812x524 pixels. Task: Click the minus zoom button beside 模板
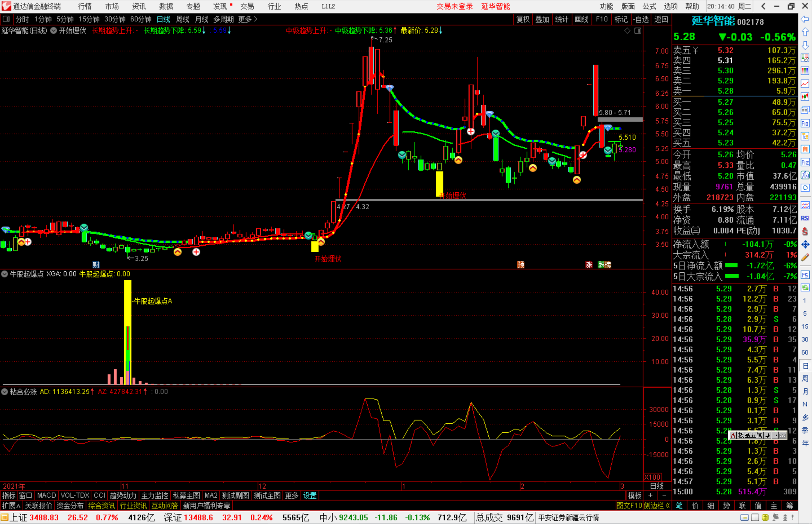pyautogui.click(x=664, y=495)
